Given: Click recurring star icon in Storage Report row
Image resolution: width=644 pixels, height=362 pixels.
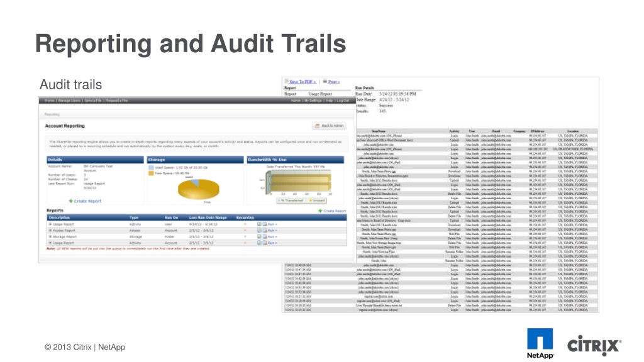Looking at the screenshot, I should (245, 237).
